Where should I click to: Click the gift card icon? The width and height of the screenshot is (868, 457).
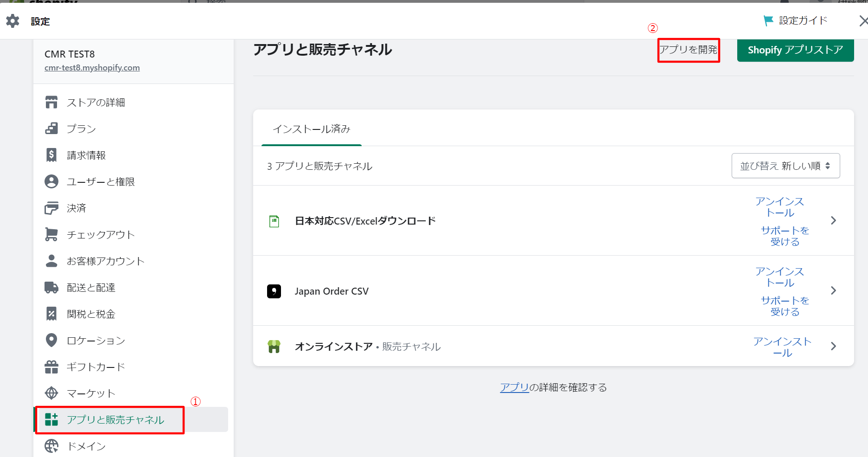coord(51,367)
